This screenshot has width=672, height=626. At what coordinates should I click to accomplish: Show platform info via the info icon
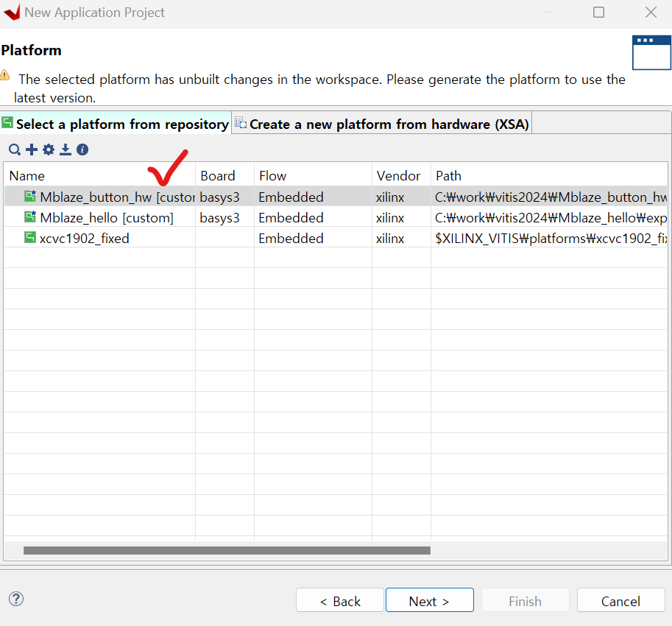pos(82,150)
